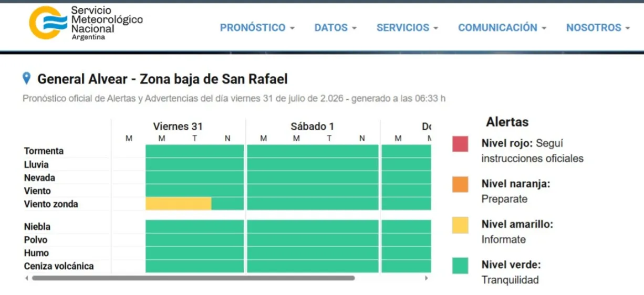
Task: Open the DATOS dropdown menu
Action: tap(335, 28)
